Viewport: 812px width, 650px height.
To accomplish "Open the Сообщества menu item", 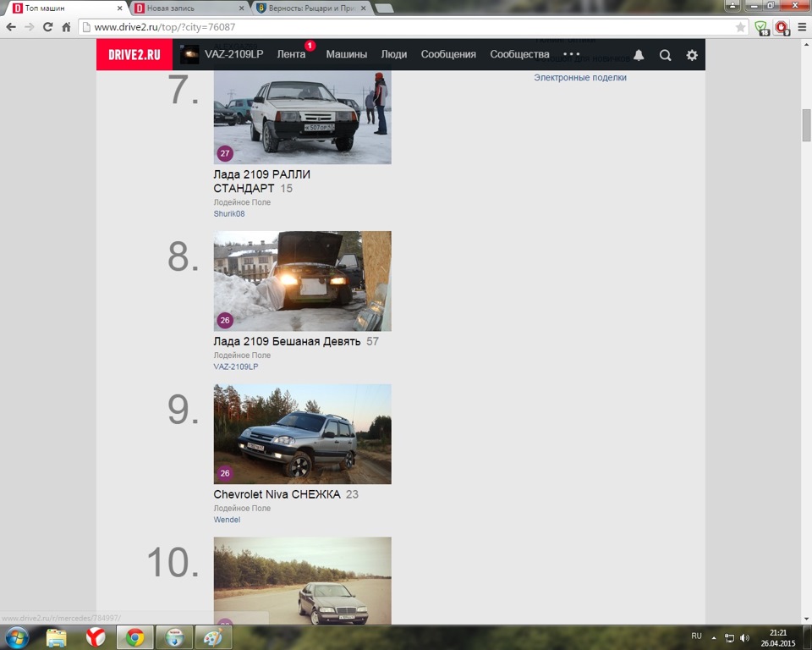I will click(x=519, y=54).
